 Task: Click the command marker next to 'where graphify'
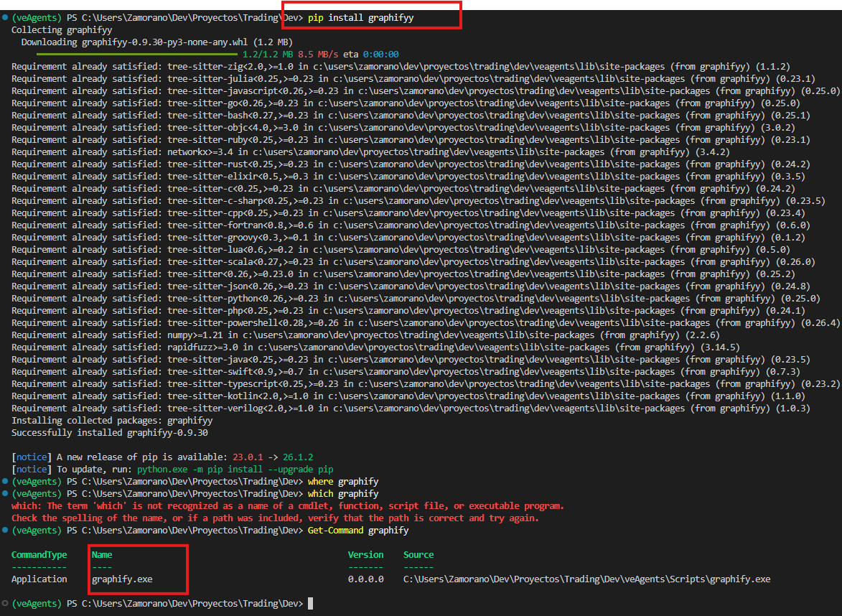pyautogui.click(x=5, y=481)
